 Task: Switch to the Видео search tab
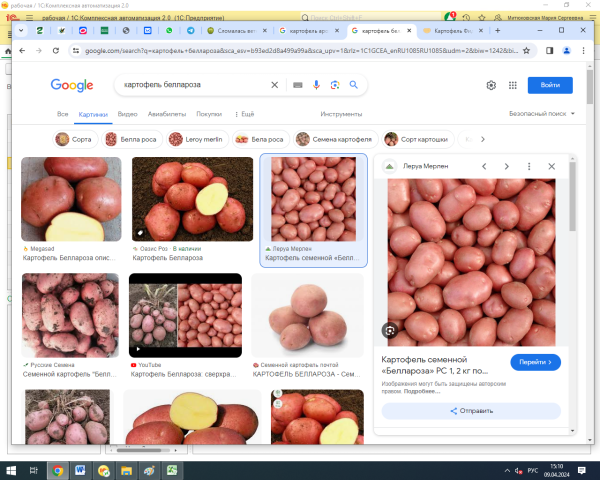click(127, 114)
